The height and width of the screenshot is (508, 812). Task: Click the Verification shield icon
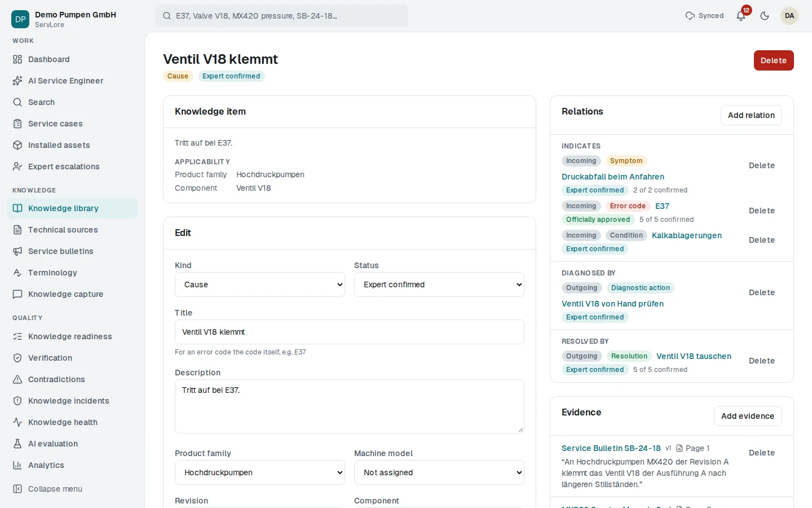tap(17, 358)
